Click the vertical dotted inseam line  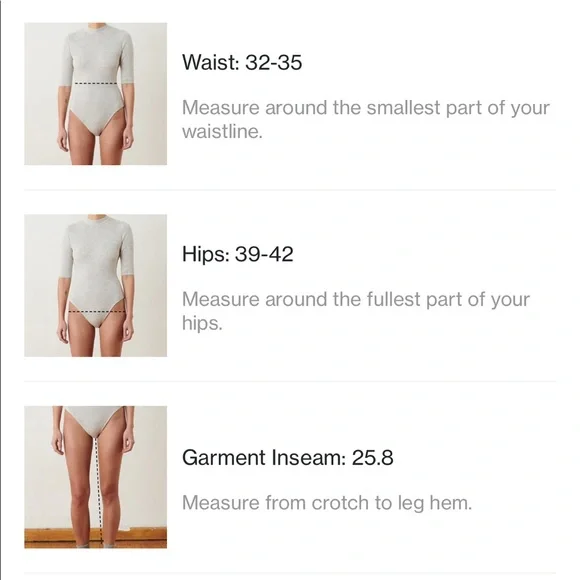[x=98, y=490]
